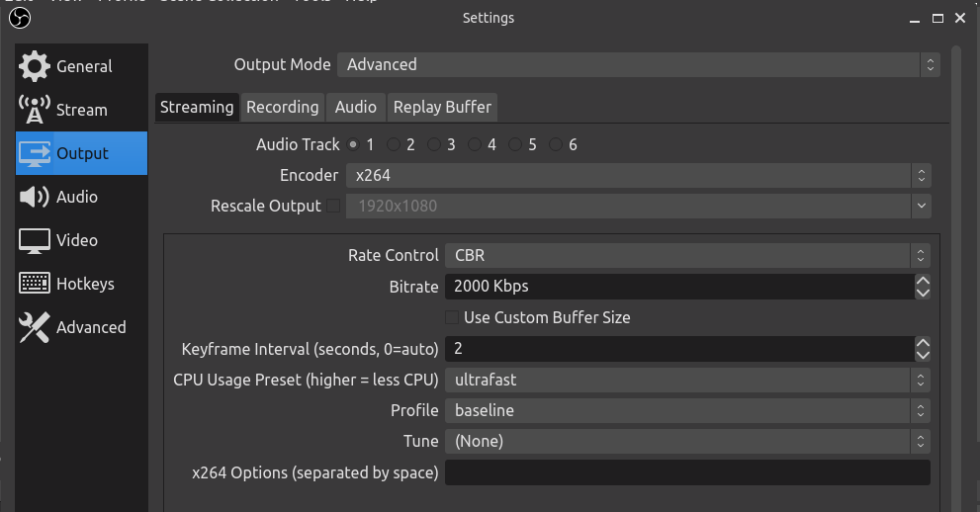The height and width of the screenshot is (512, 980).
Task: Click the x264 Options text field
Action: coord(687,472)
